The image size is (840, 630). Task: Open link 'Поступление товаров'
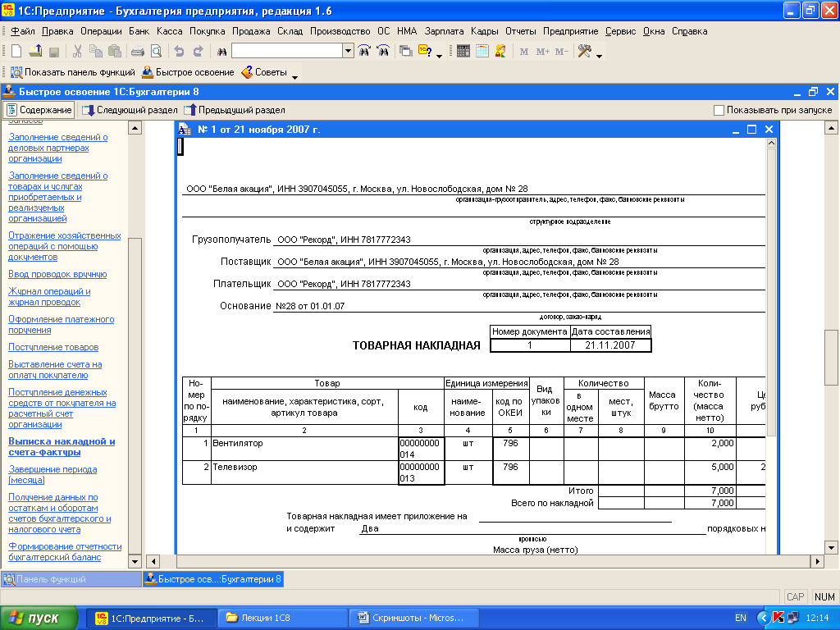53,347
